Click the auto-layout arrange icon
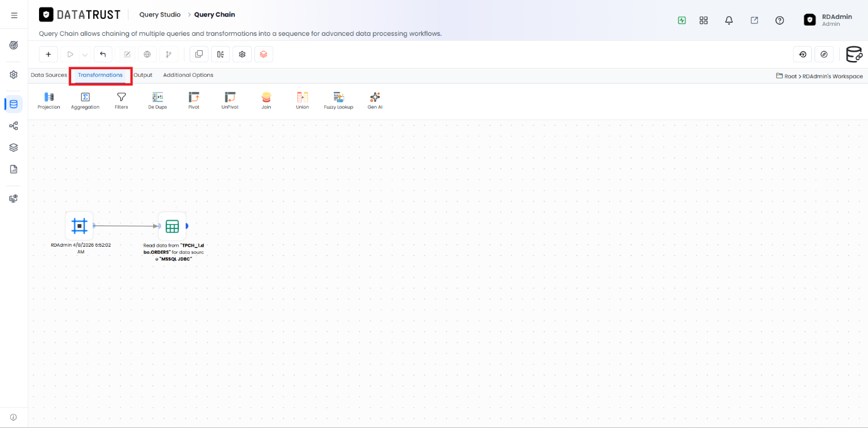 (220, 54)
